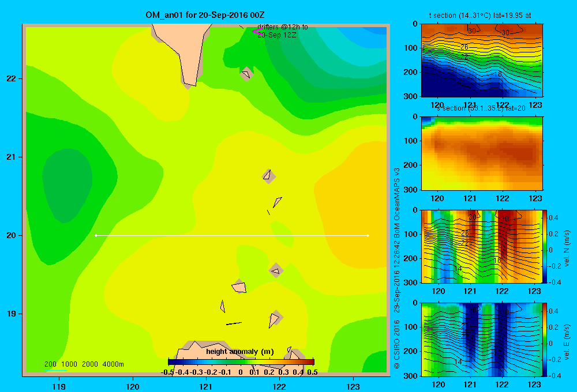Click the 'vel. E (m/s)' colorbar label
Image resolution: width=577 pixels, height=392 pixels.
[567, 342]
